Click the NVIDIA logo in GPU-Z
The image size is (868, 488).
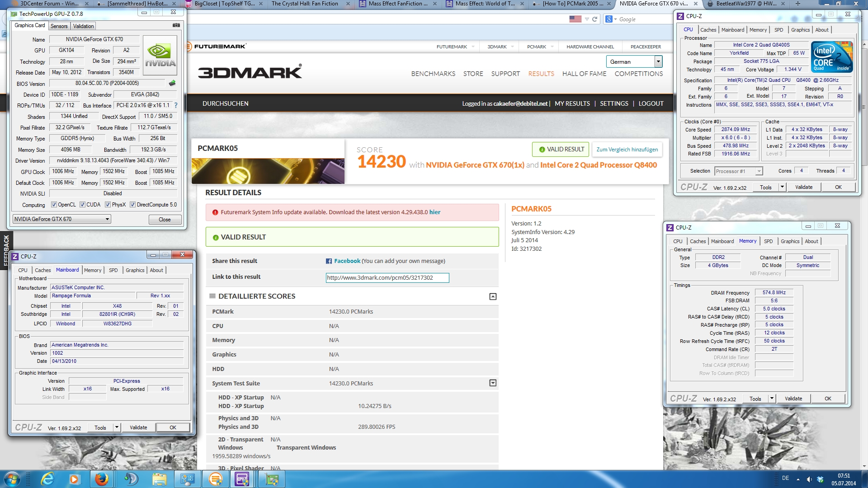160,55
